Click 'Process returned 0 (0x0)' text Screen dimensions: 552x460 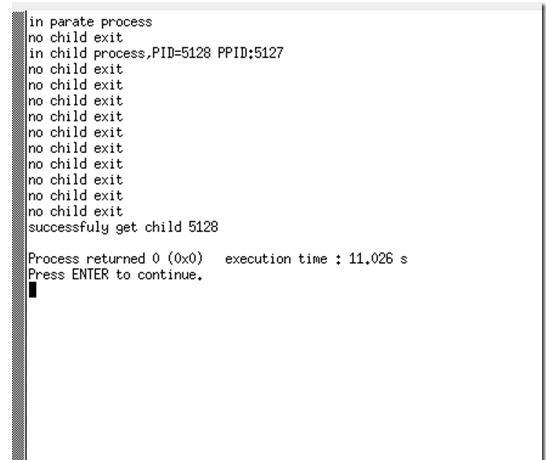[116, 259]
